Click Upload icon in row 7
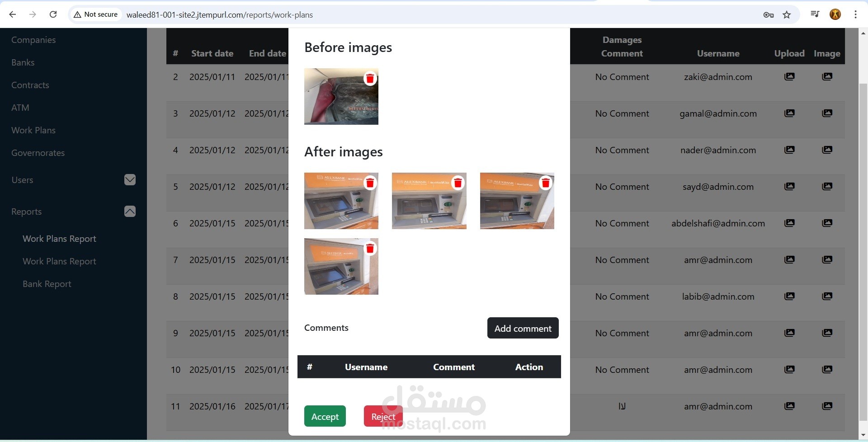 click(x=789, y=260)
